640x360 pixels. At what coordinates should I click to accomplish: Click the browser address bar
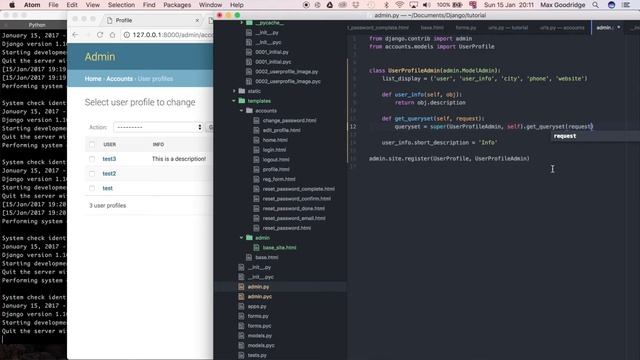click(168, 35)
